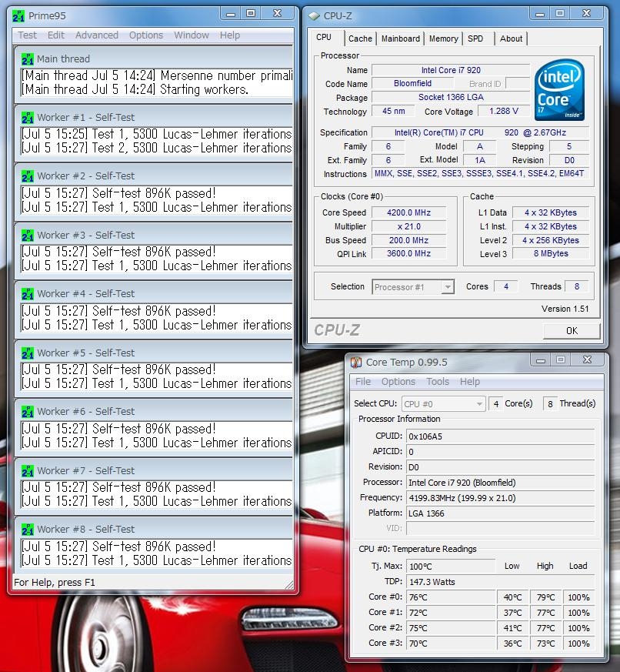
Task: Open the Edit menu in Prime95
Action: (x=56, y=35)
